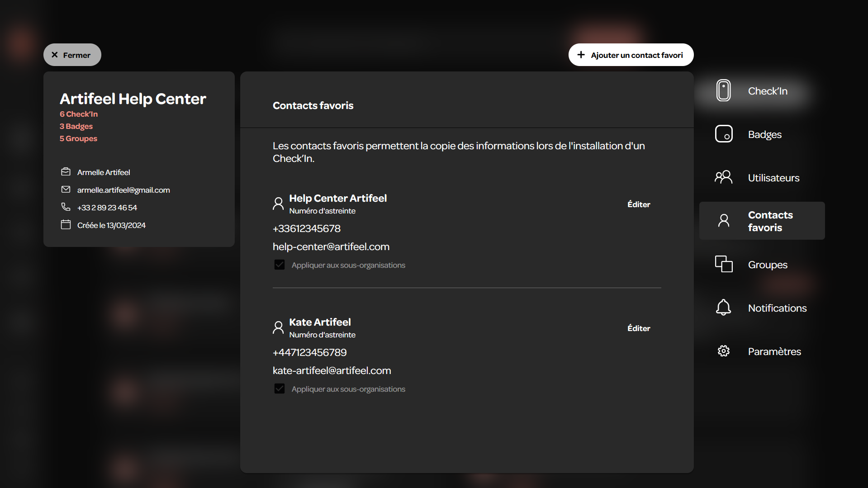Open Paramètres section
Image resolution: width=868 pixels, height=488 pixels.
762,351
